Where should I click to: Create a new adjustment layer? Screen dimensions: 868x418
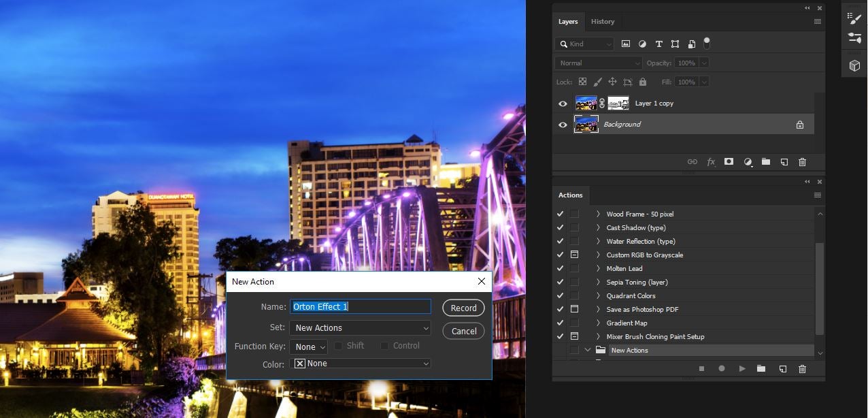[747, 162]
